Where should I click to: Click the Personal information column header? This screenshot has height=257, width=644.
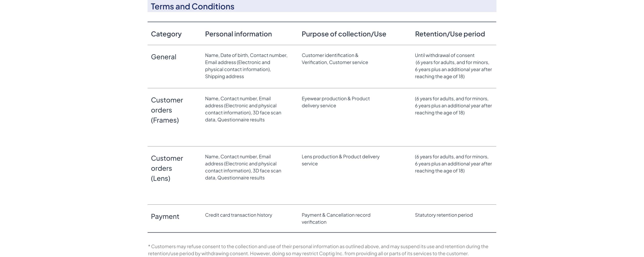click(x=238, y=34)
